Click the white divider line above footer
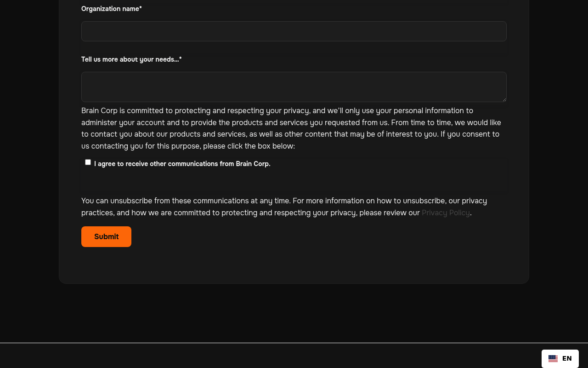The height and width of the screenshot is (368, 588). click(x=294, y=343)
